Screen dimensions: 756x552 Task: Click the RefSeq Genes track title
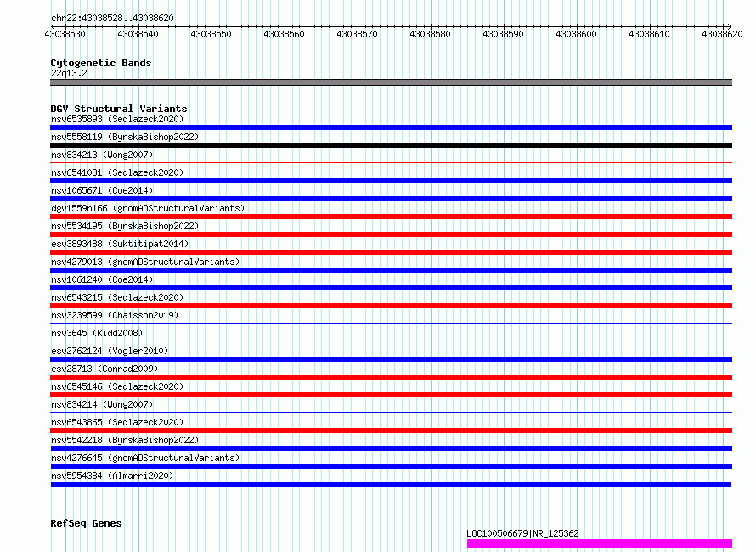click(x=86, y=523)
